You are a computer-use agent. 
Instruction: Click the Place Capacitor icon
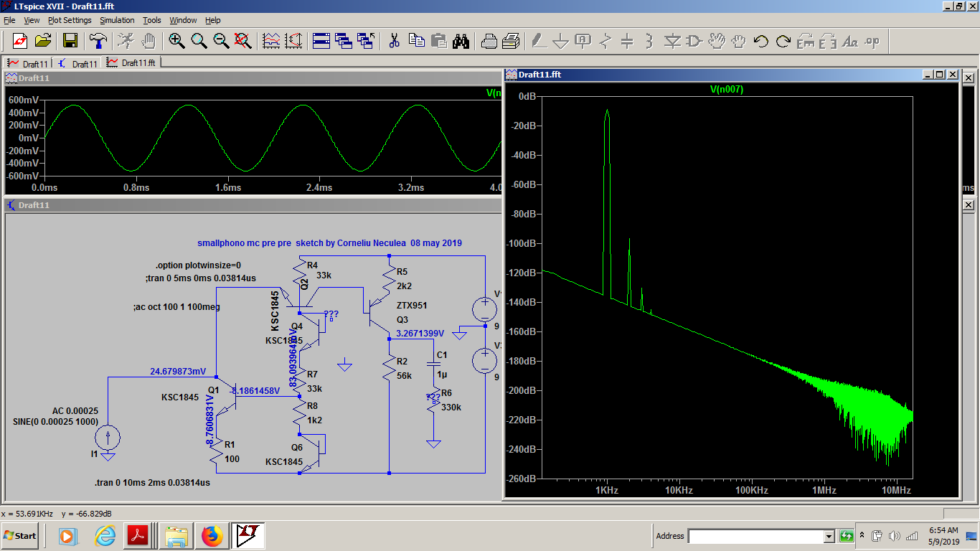[x=627, y=41]
